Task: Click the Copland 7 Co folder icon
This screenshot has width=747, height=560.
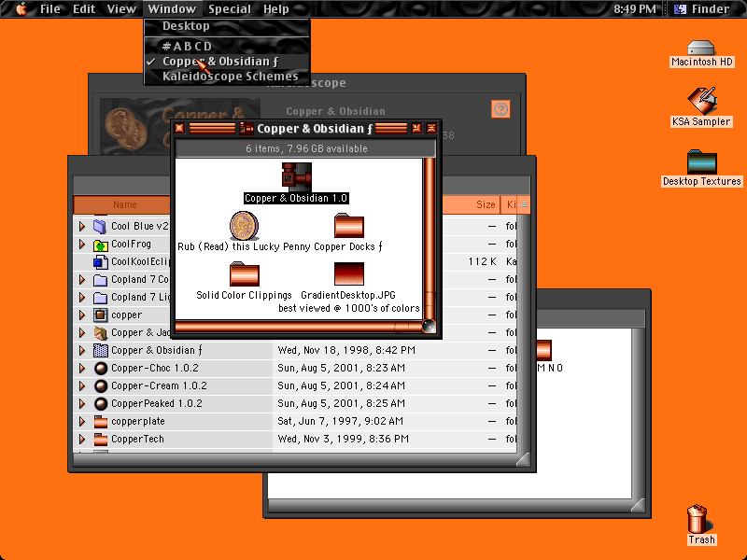Action: tap(100, 279)
